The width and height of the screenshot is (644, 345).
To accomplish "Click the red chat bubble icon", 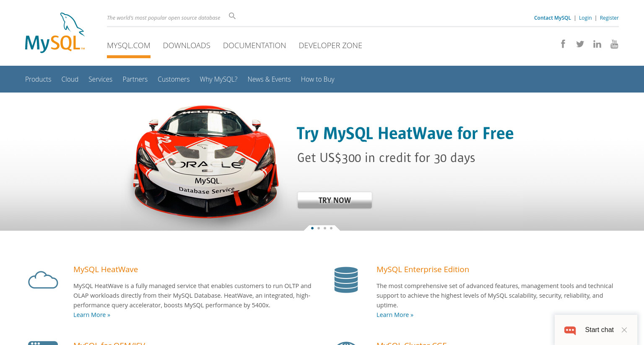I will (x=570, y=330).
